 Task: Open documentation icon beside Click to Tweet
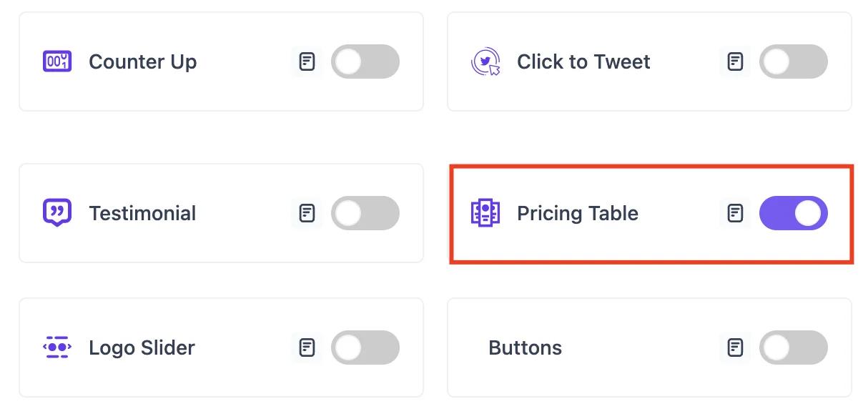click(735, 61)
